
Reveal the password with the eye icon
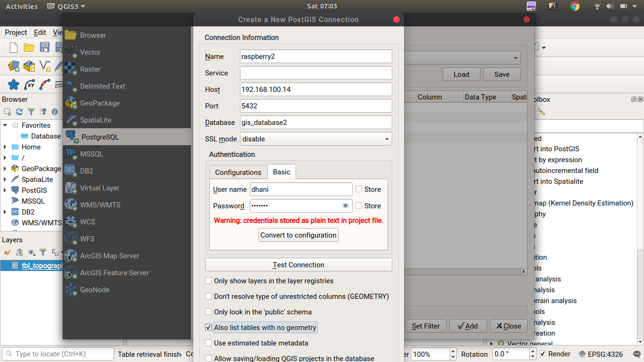[346, 206]
